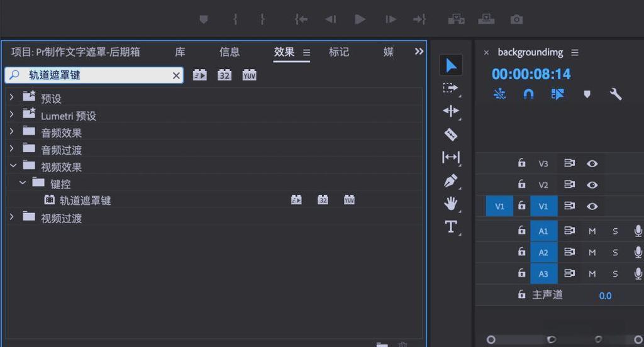
Task: Click the effects search box
Action: coord(94,75)
